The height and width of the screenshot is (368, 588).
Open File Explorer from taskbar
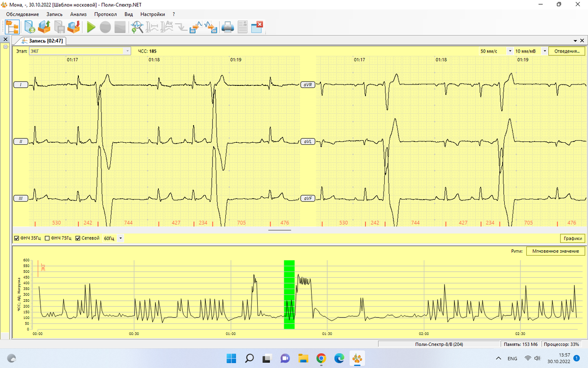tap(303, 358)
